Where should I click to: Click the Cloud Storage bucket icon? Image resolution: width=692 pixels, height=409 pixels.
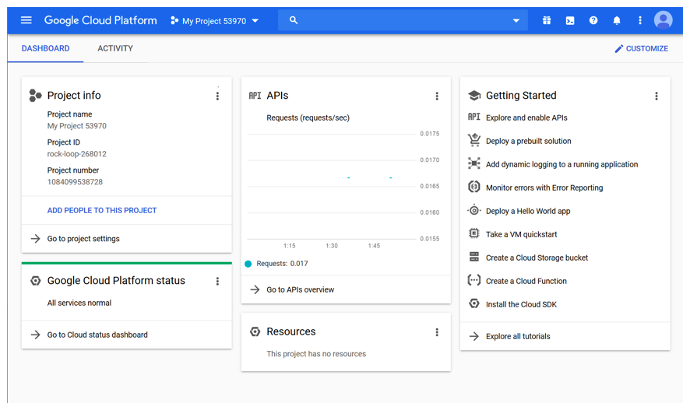tap(474, 257)
